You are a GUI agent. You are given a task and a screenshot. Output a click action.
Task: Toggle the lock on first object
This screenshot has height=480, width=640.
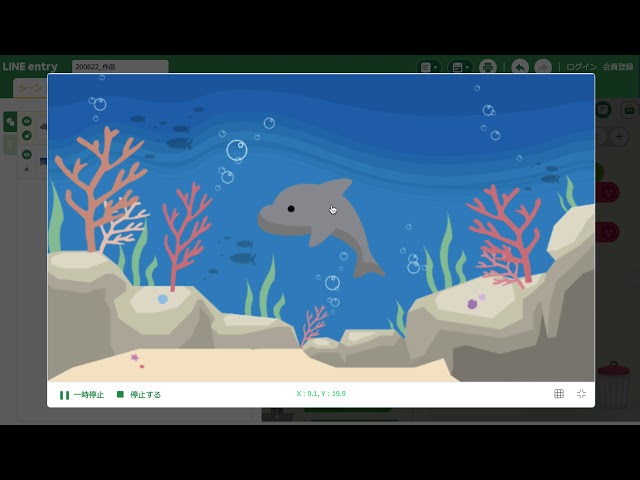27,135
